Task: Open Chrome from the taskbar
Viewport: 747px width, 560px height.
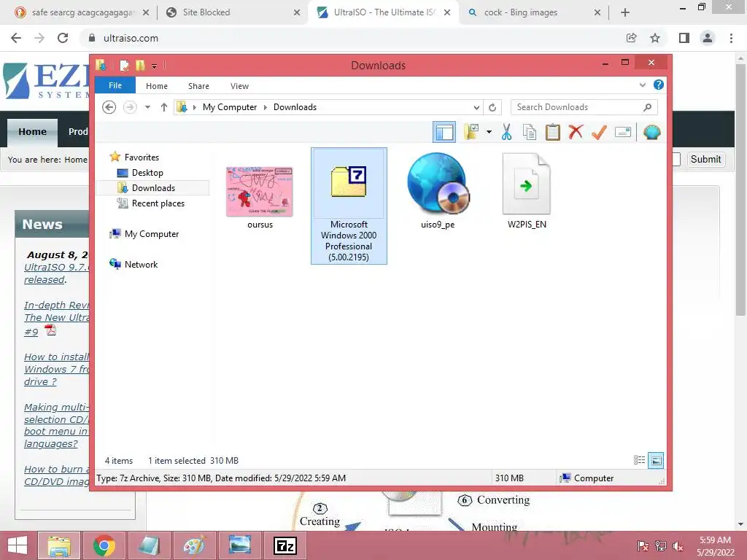Action: (x=104, y=545)
